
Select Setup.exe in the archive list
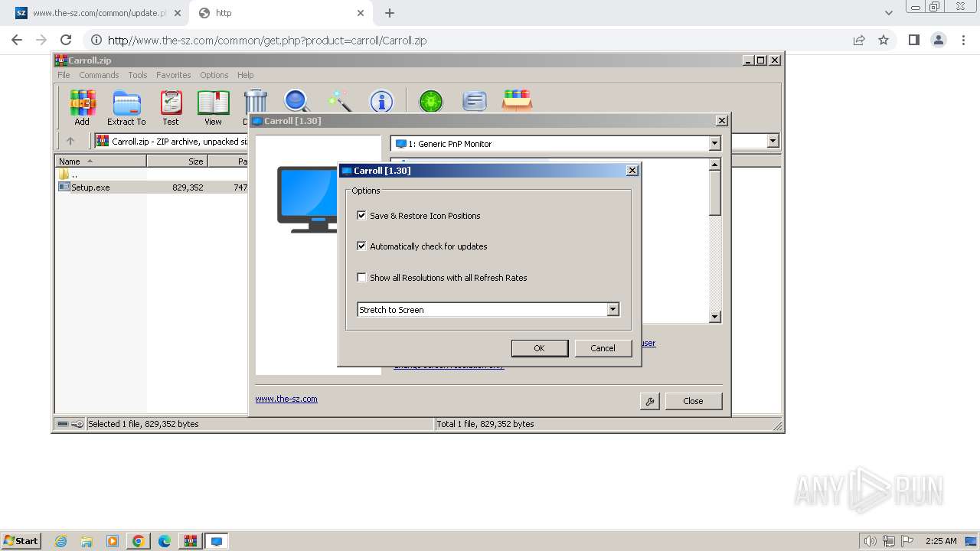tap(153, 187)
